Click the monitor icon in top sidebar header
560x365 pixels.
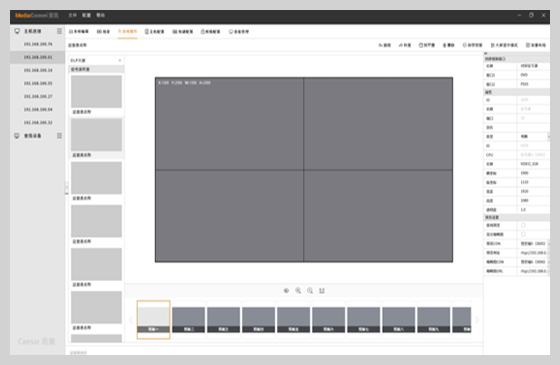(17, 31)
